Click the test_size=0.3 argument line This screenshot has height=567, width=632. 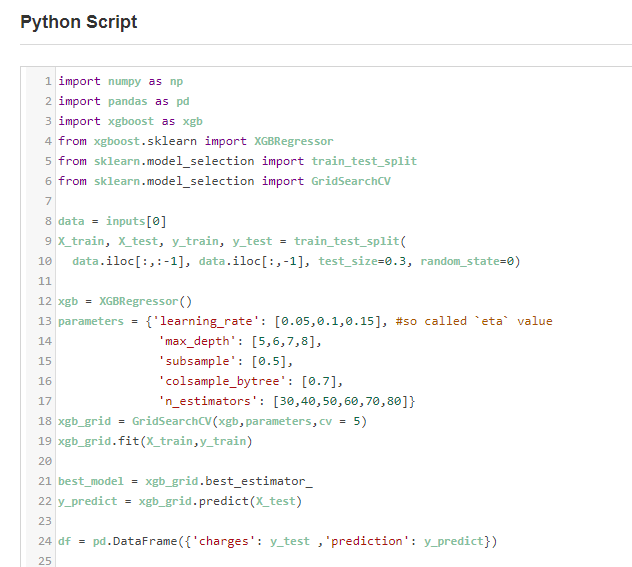[296, 261]
